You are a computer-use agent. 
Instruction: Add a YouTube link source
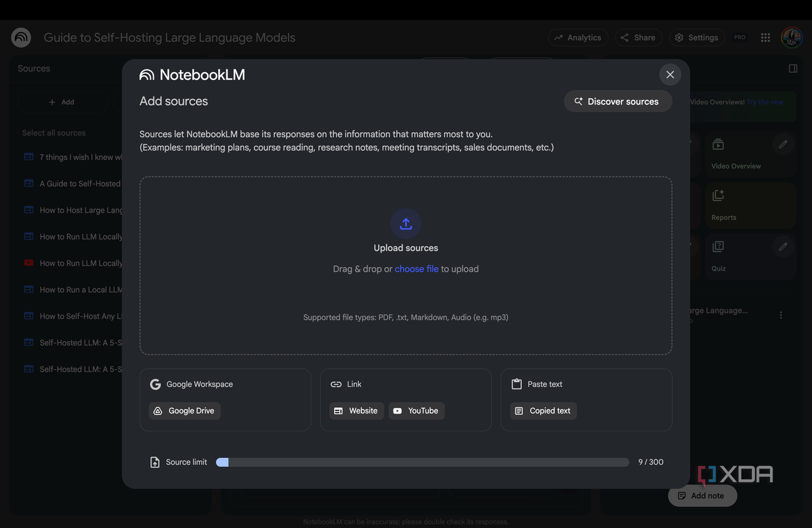coord(417,410)
